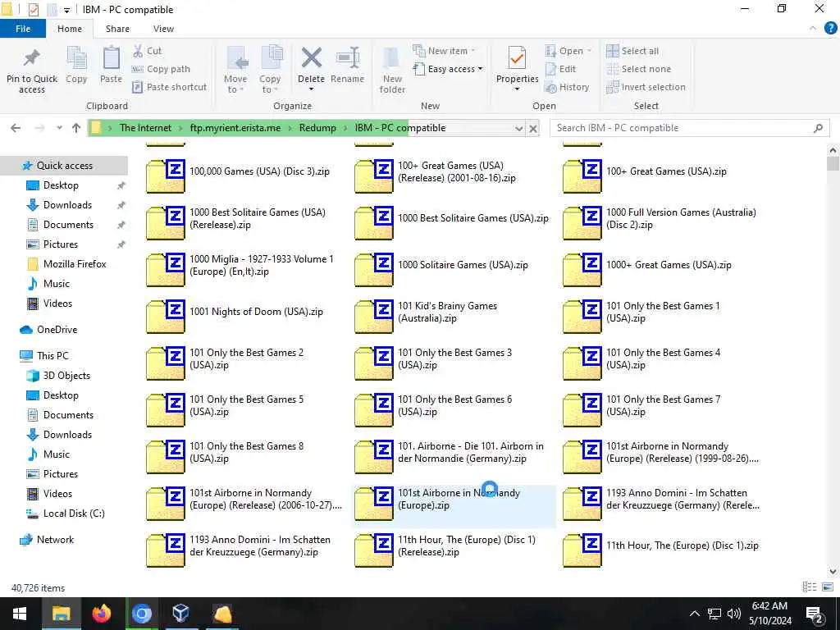Click the Open ribbon command
This screenshot has height=630, width=840.
568,51
